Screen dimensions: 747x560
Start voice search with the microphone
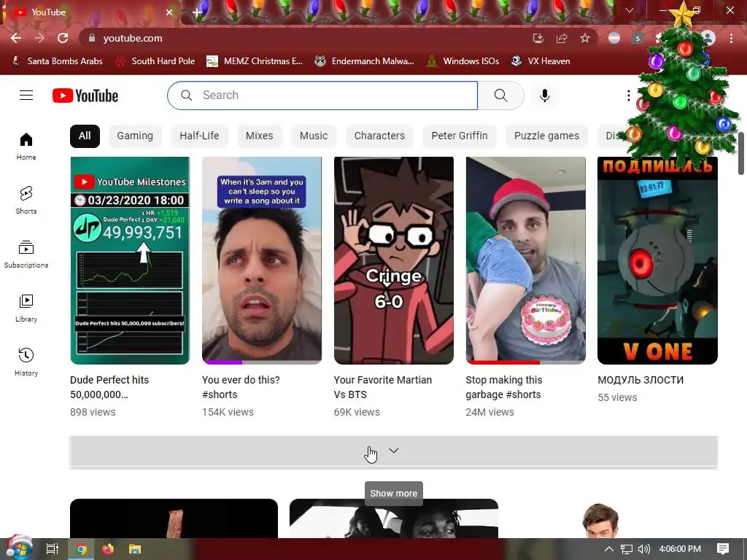tap(544, 96)
